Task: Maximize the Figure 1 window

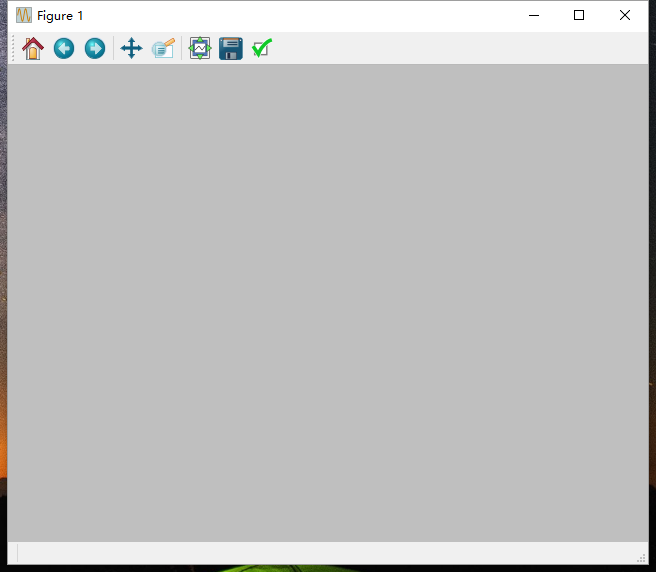Action: click(579, 15)
